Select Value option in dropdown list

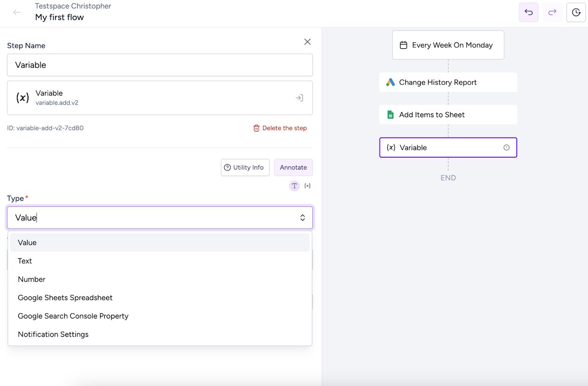(x=27, y=243)
